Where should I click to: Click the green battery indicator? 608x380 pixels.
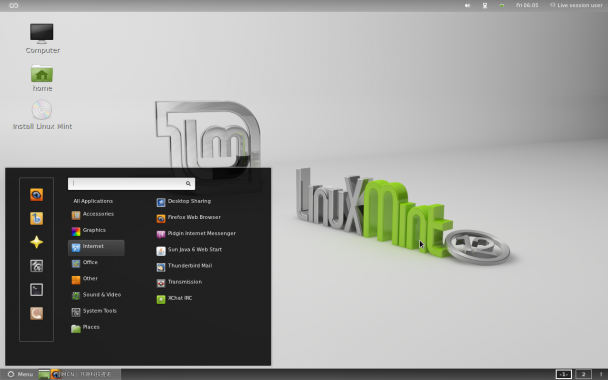point(502,5)
